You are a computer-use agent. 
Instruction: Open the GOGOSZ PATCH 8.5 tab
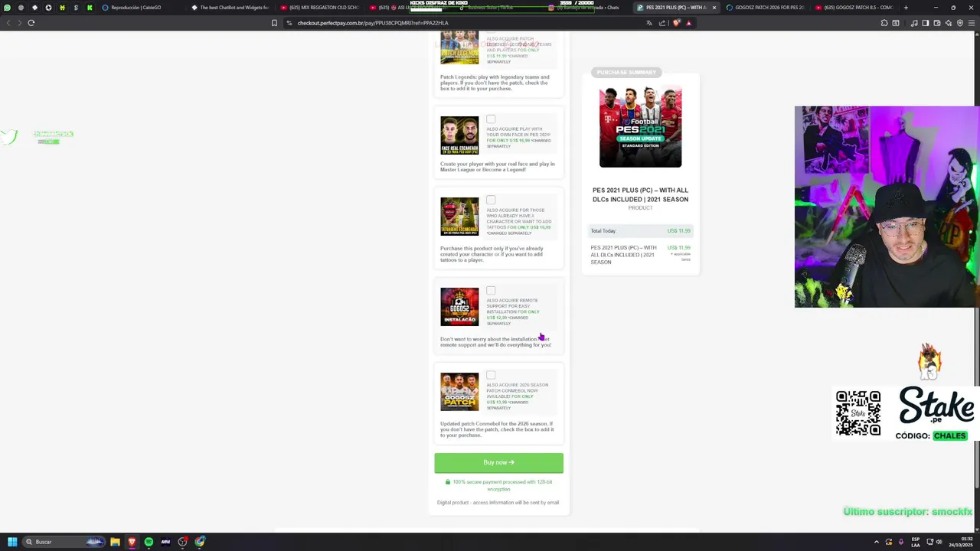click(854, 8)
